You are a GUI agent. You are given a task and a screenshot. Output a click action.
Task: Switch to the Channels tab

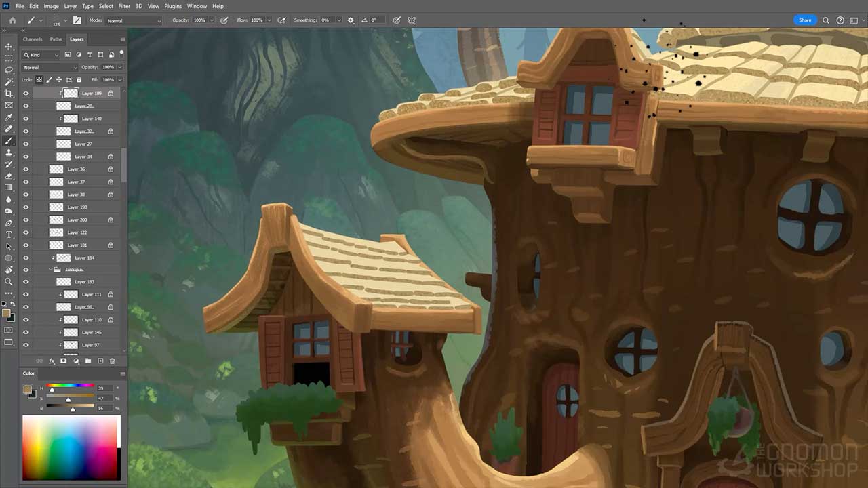(32, 39)
